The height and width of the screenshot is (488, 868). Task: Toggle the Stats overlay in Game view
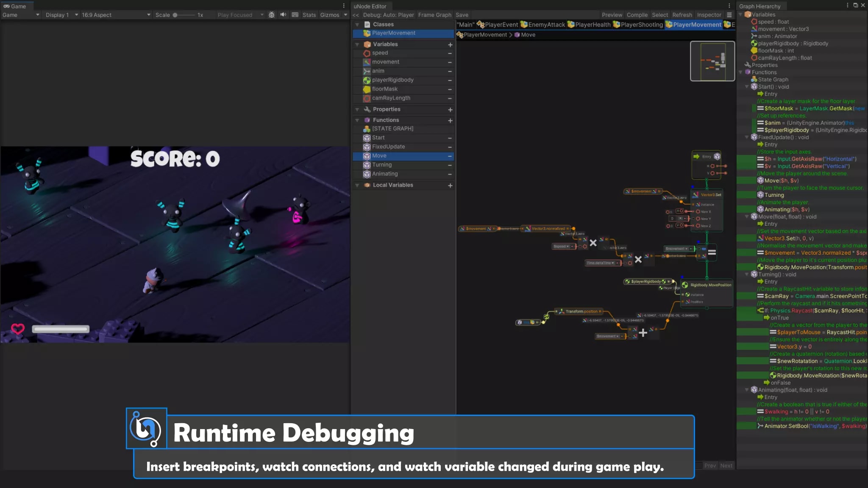click(309, 15)
